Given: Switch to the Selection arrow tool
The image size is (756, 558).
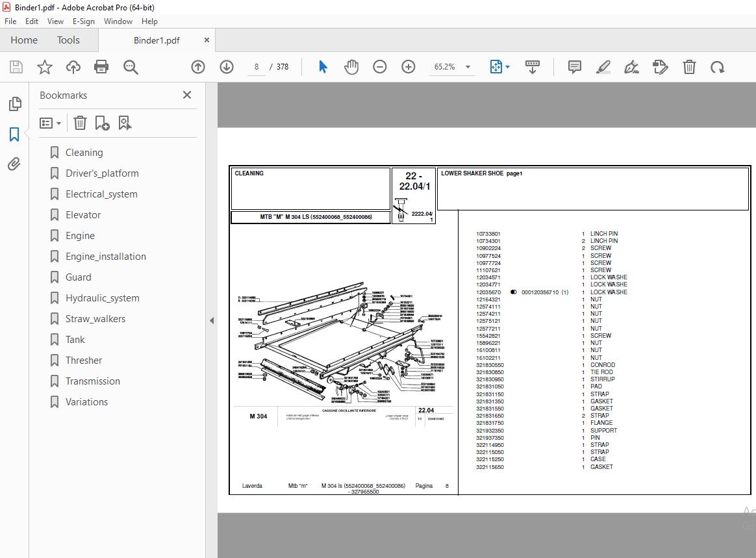Looking at the screenshot, I should (323, 67).
